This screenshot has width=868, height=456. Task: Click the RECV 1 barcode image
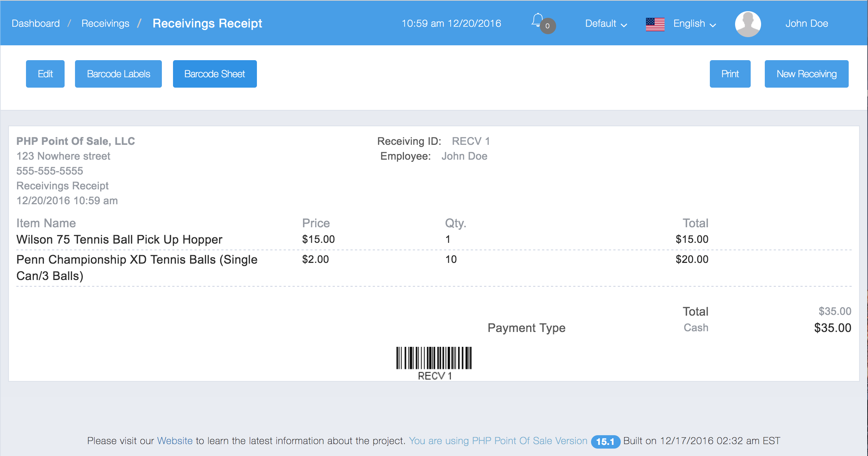pos(434,358)
